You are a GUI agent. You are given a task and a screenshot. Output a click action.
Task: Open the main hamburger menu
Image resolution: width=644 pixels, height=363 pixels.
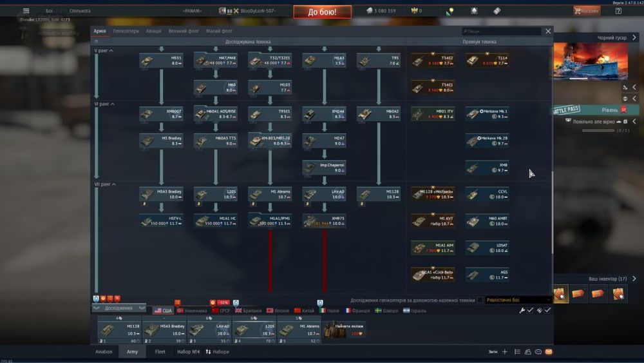click(x=26, y=11)
